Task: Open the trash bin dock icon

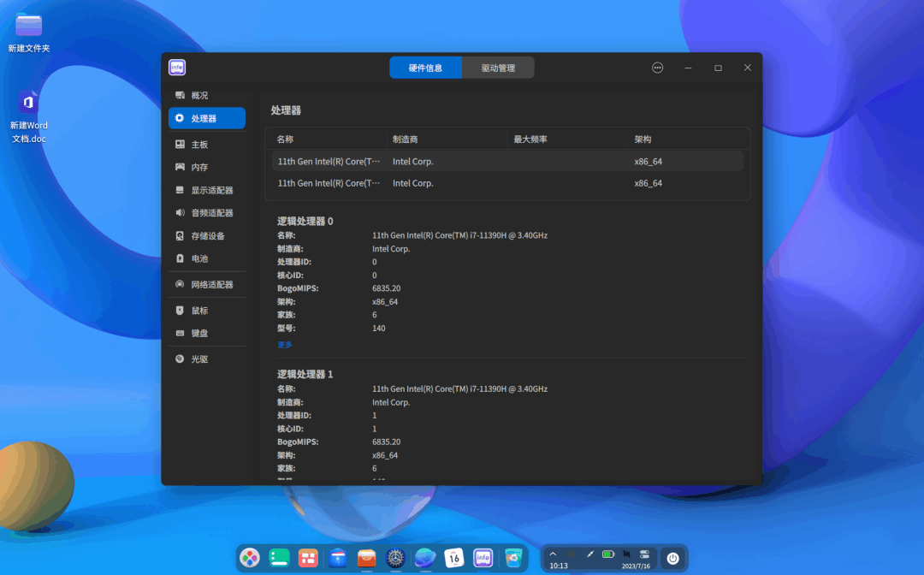Action: click(x=514, y=558)
